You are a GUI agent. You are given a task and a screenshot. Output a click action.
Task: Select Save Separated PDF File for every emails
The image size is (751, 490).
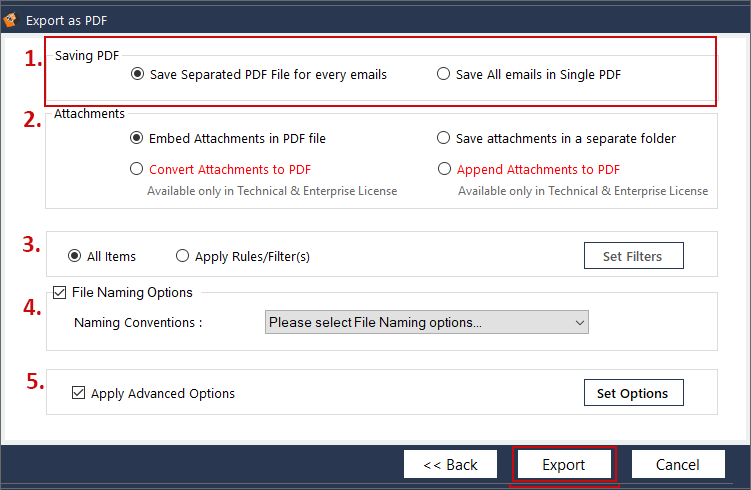pos(138,74)
